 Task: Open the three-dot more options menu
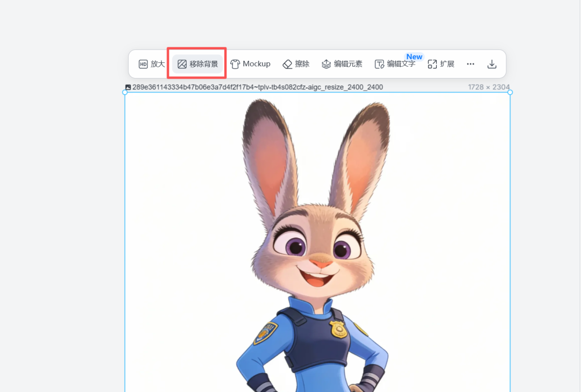point(471,64)
